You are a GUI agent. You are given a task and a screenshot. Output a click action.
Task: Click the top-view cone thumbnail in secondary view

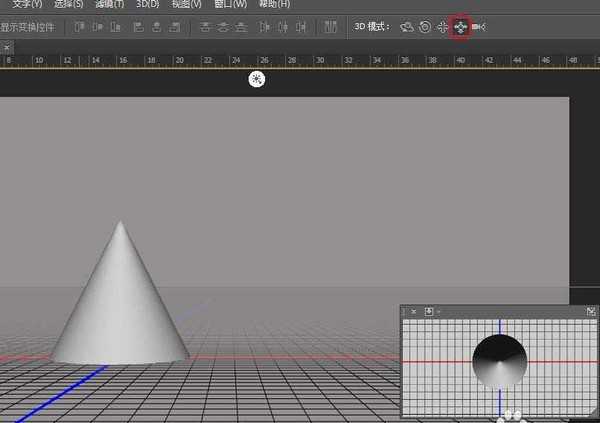pos(499,362)
